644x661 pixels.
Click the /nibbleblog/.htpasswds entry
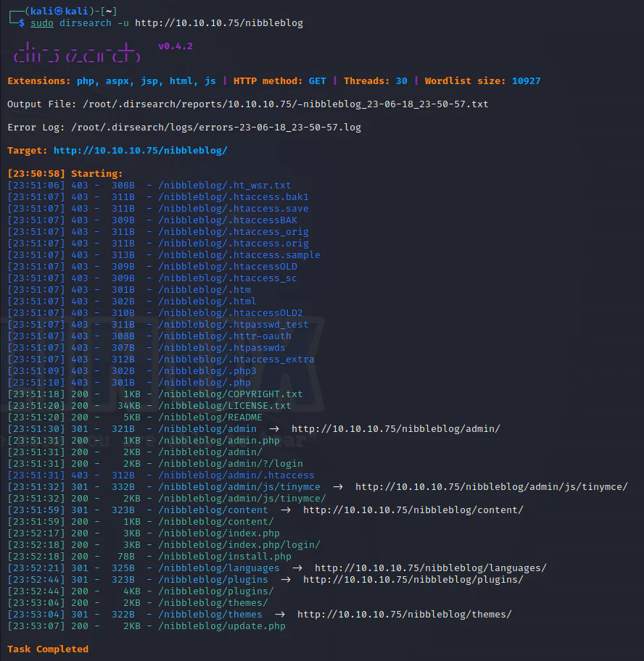(x=222, y=348)
